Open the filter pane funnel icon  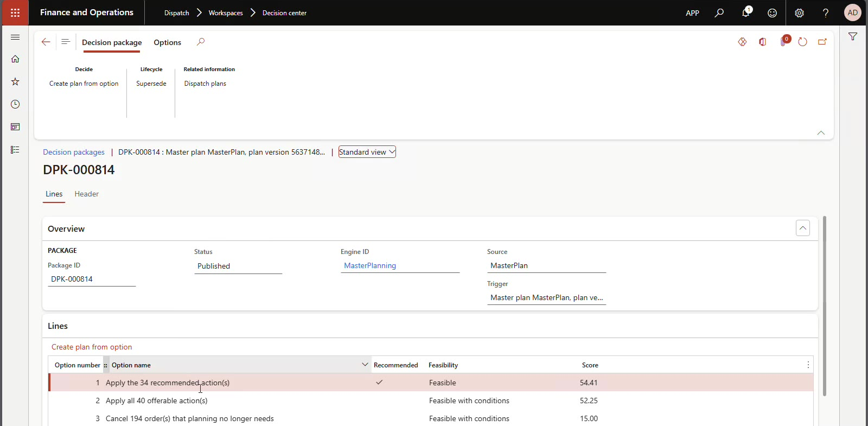pos(853,36)
